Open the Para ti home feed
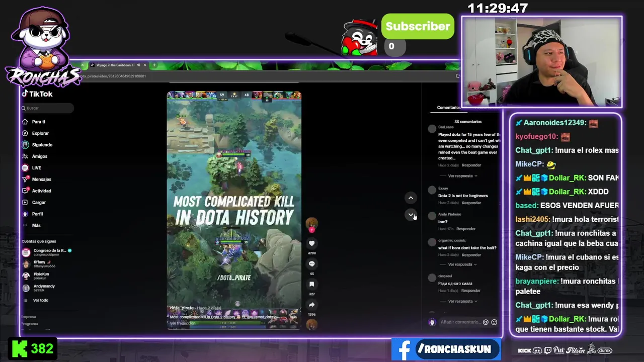The height and width of the screenshot is (362, 644). pos(34,122)
